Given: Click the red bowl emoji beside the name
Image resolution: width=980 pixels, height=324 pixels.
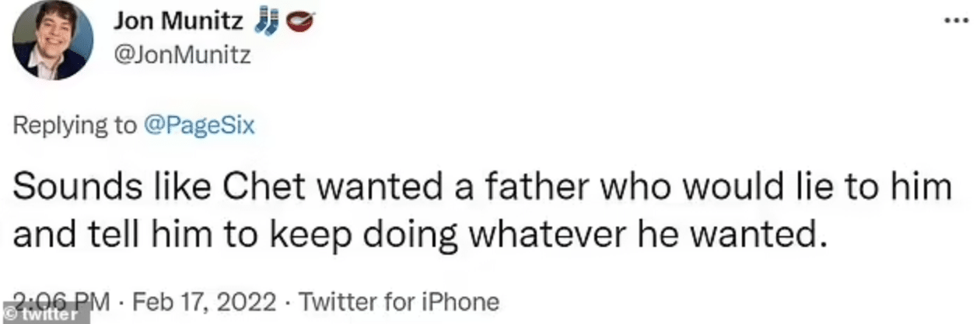Looking at the screenshot, I should [x=298, y=21].
